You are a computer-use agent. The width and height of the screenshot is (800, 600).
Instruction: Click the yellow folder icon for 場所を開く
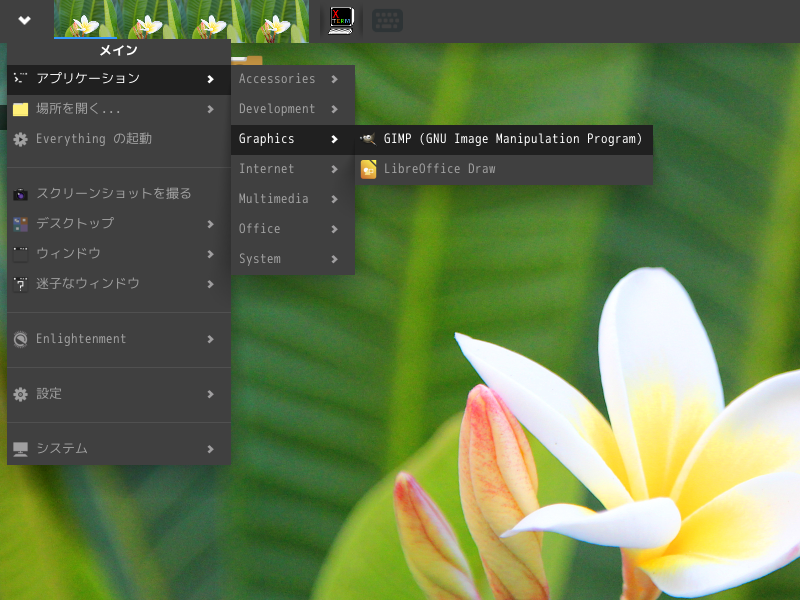tap(20, 109)
